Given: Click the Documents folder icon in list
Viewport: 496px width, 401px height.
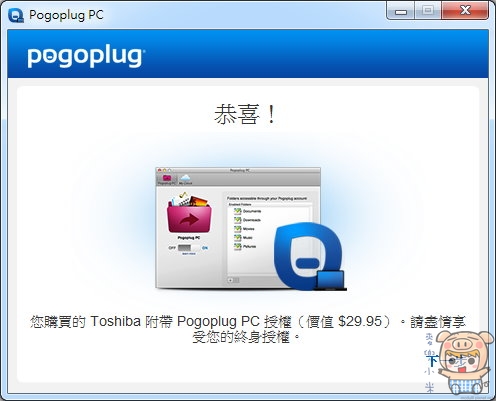Looking at the screenshot, I should coord(237,211).
